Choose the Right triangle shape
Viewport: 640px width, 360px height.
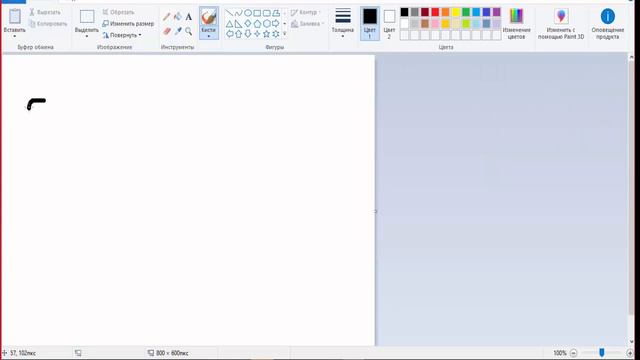coord(238,24)
